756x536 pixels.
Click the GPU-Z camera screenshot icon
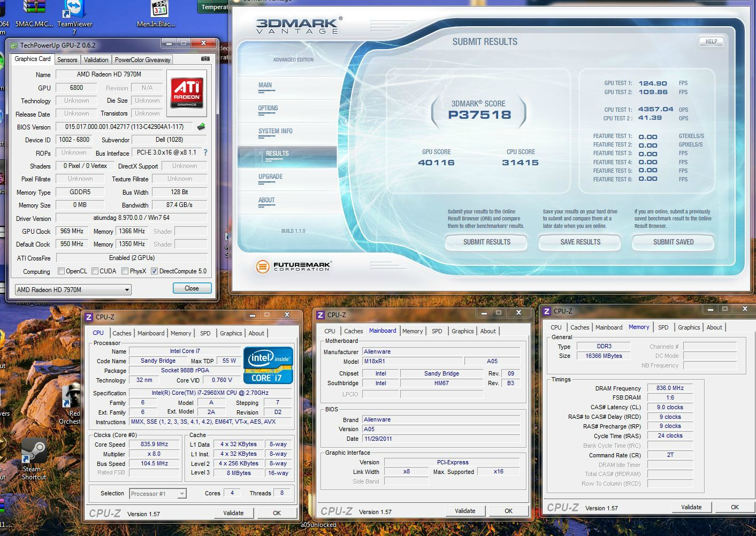[205, 59]
